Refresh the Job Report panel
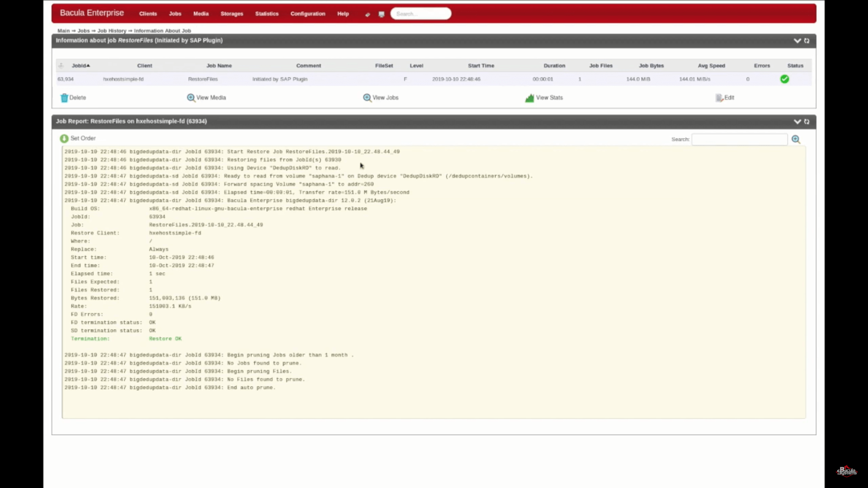 tap(807, 122)
